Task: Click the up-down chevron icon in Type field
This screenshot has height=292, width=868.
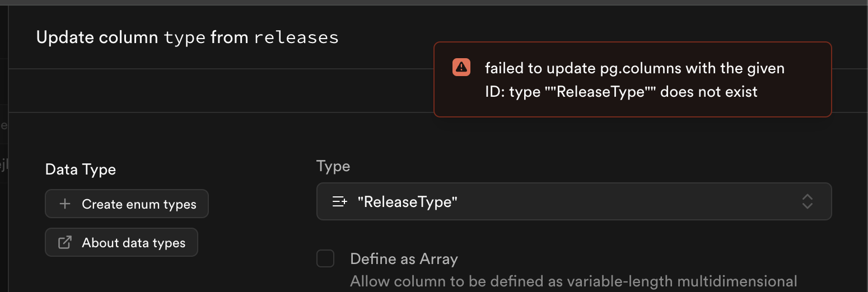Action: tap(807, 202)
